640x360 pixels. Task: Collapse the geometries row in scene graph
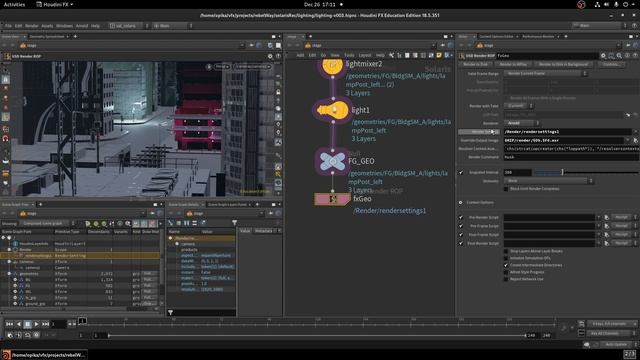[9, 273]
